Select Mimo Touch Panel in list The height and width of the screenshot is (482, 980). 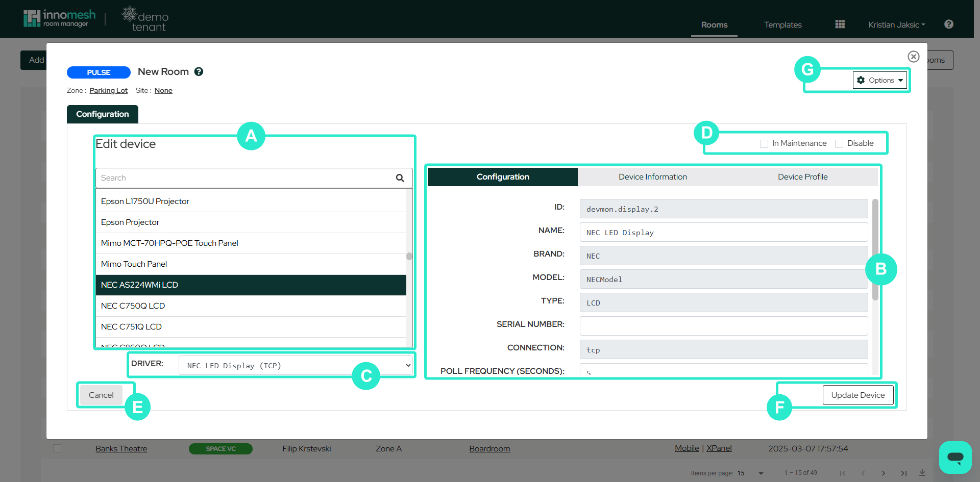pos(251,264)
